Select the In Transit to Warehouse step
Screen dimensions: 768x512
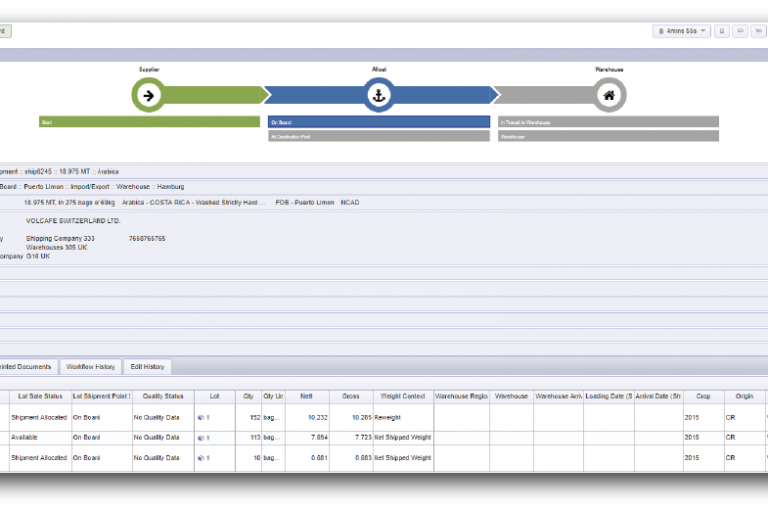pyautogui.click(x=608, y=122)
